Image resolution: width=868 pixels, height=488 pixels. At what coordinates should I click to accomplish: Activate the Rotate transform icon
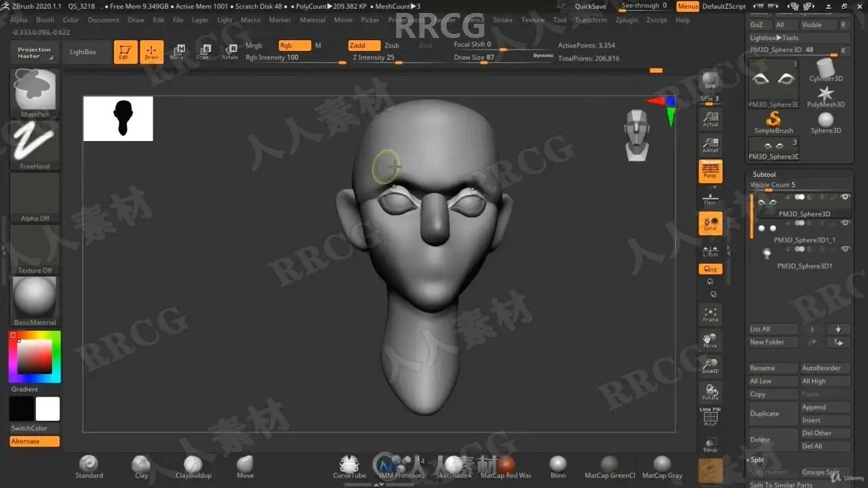[x=230, y=52]
